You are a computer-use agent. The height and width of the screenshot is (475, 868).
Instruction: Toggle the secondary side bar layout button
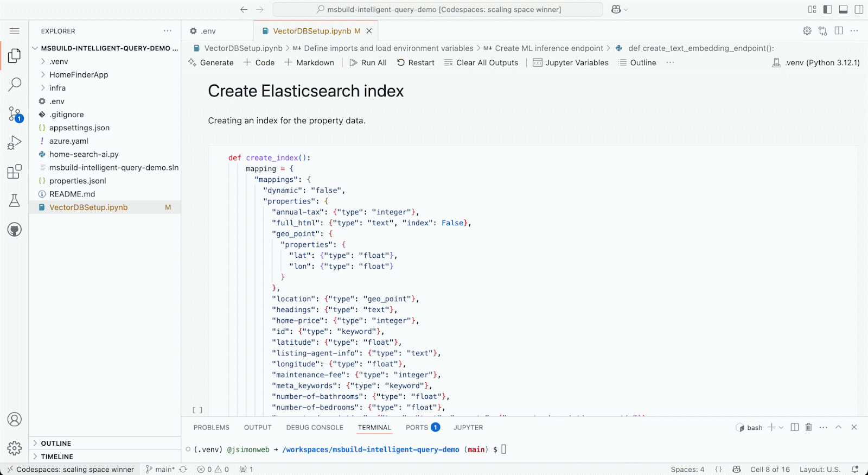click(859, 9)
